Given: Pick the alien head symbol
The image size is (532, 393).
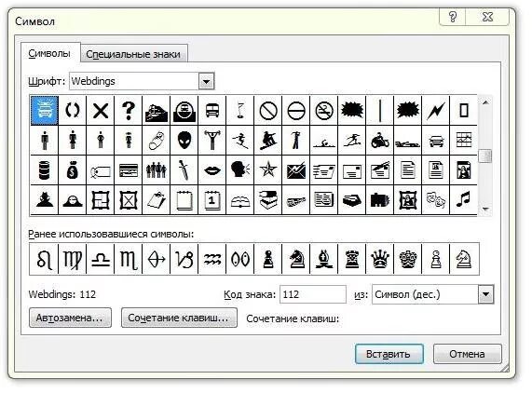Looking at the screenshot, I should click(x=184, y=140).
